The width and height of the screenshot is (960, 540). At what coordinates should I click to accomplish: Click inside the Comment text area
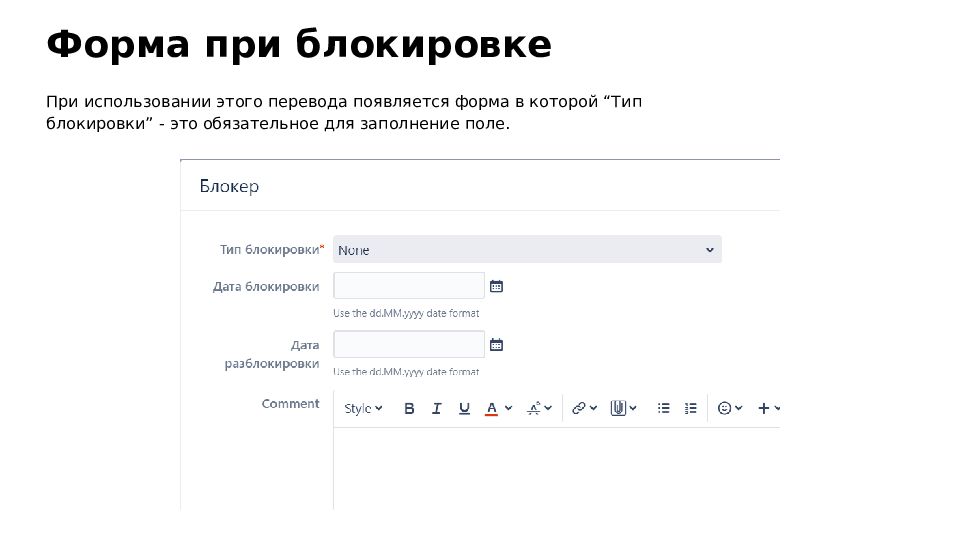pyautogui.click(x=555, y=468)
